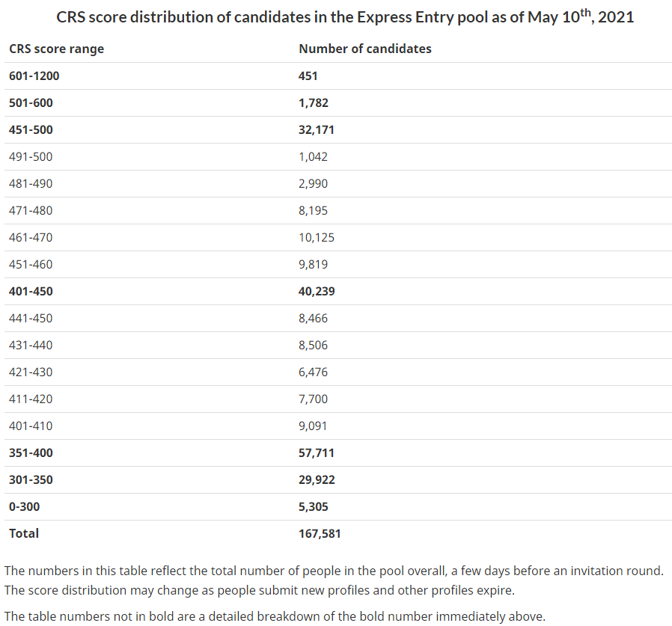
Task: Click the table title about CRS score distribution
Action: click(345, 16)
